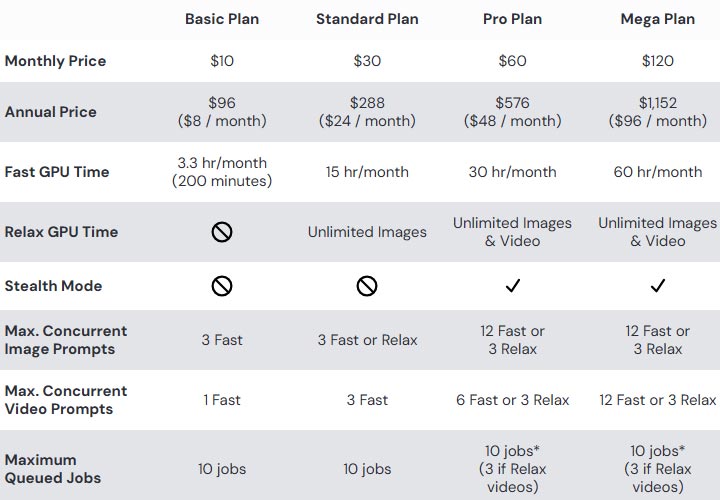Select the Standard Plan column header
Image resolution: width=720 pixels, height=500 pixels.
pos(367,19)
